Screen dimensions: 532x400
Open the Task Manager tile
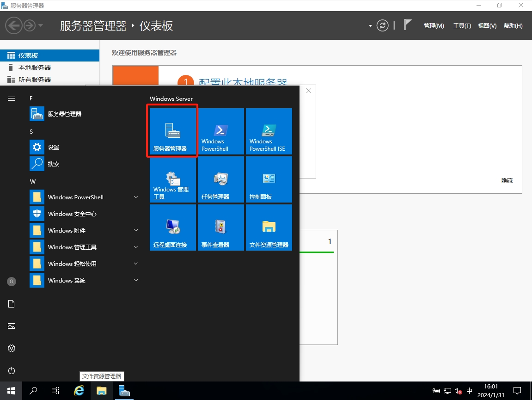(220, 179)
